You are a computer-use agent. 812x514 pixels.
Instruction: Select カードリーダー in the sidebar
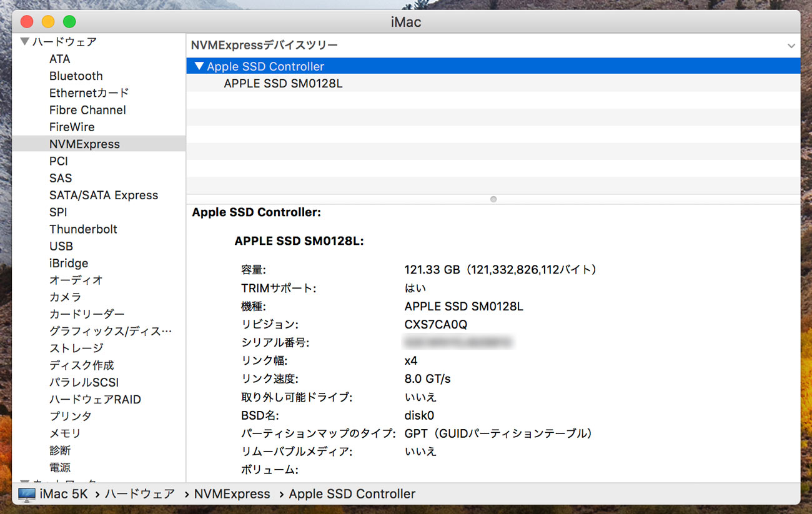[x=87, y=314]
